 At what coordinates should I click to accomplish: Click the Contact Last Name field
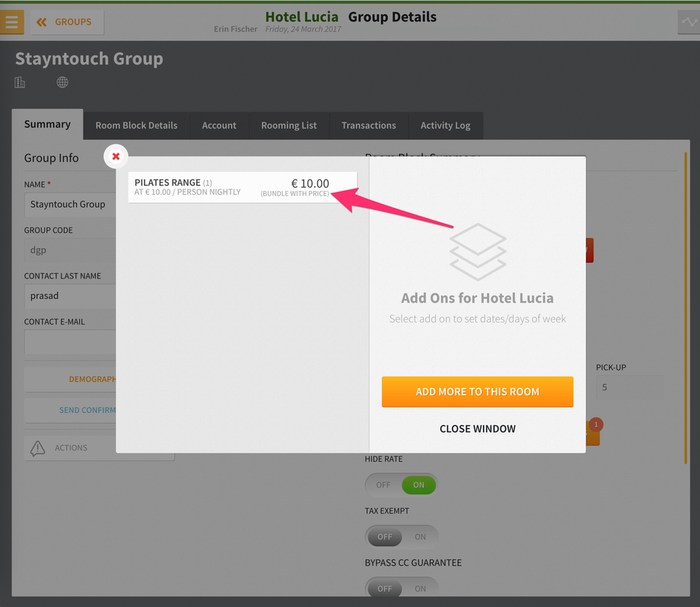point(70,296)
